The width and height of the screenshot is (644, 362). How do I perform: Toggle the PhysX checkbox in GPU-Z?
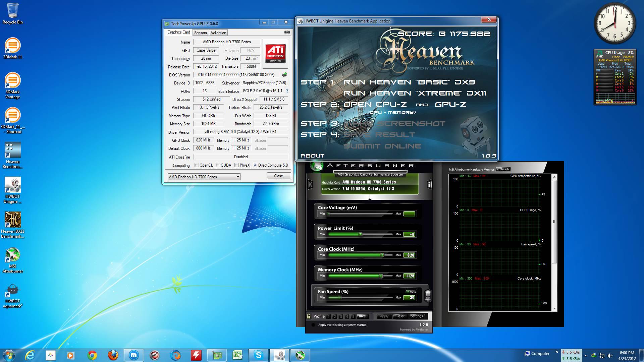click(x=237, y=165)
